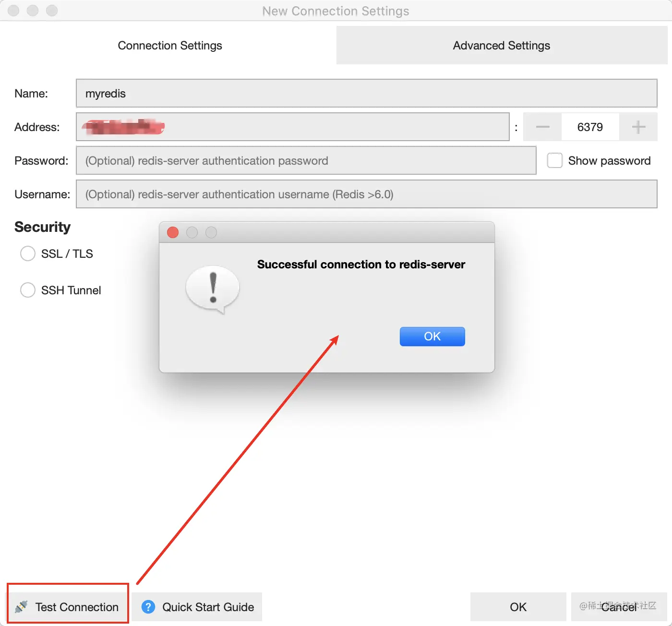Click the New Connection Settings window title
672x626 pixels.
click(336, 11)
